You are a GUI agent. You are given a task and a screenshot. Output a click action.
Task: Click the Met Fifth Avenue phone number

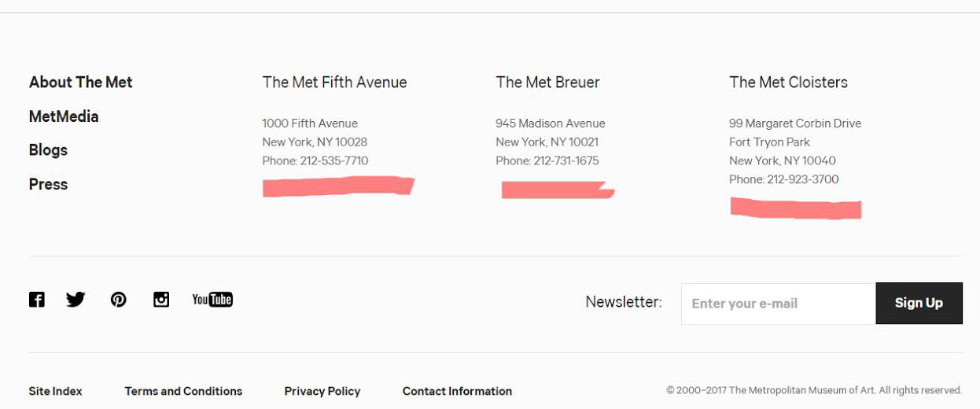tap(334, 161)
